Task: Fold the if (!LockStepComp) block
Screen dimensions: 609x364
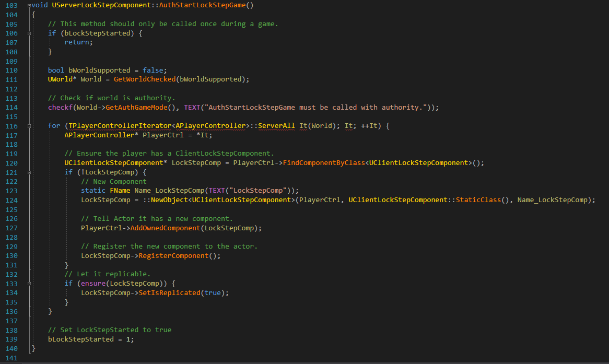Action: pos(29,172)
